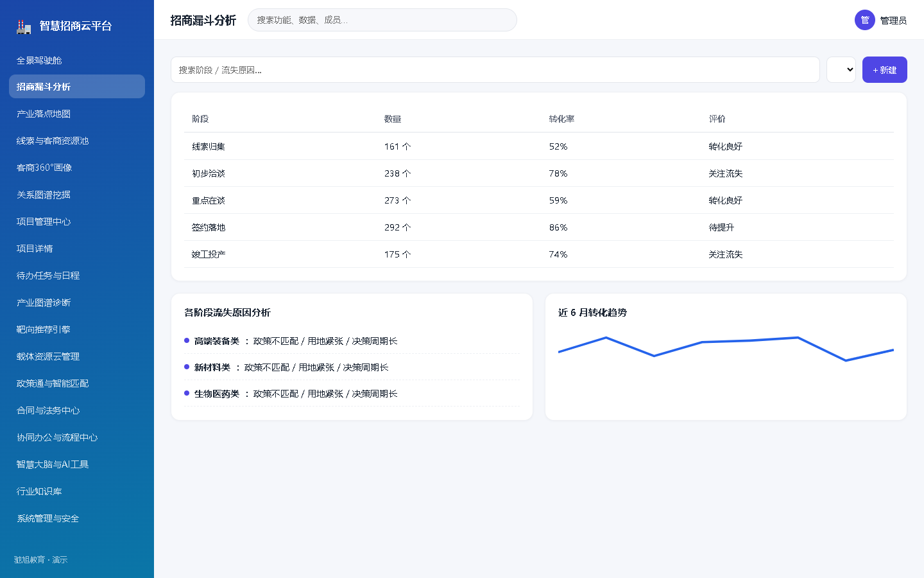Click the factory logo icon beside 智慧招商云平台
This screenshot has width=924, height=578.
24,26
